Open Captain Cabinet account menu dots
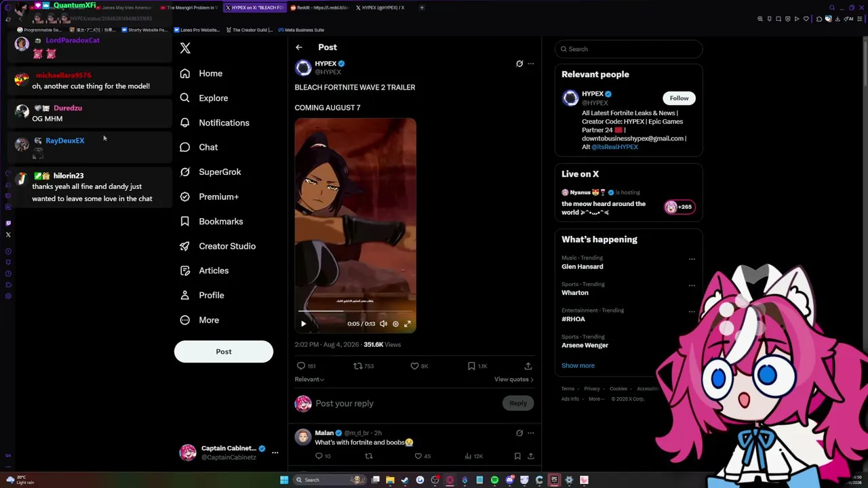The height and width of the screenshot is (488, 868). tap(275, 452)
